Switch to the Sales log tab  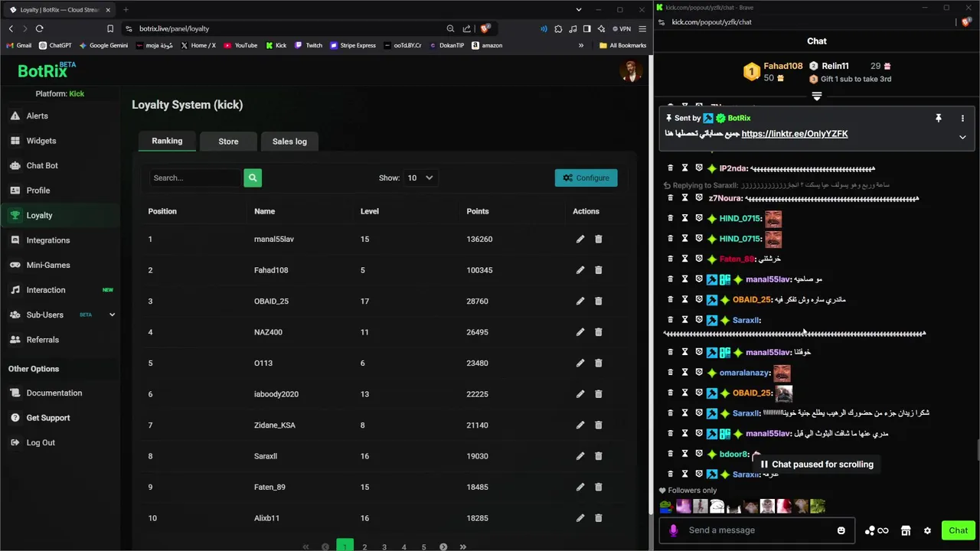coord(289,141)
